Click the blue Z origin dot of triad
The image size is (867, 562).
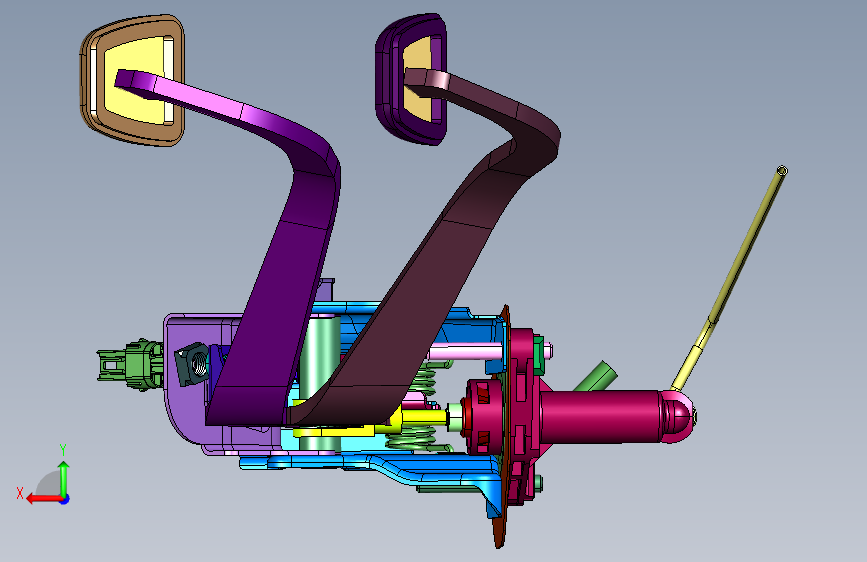[65, 499]
